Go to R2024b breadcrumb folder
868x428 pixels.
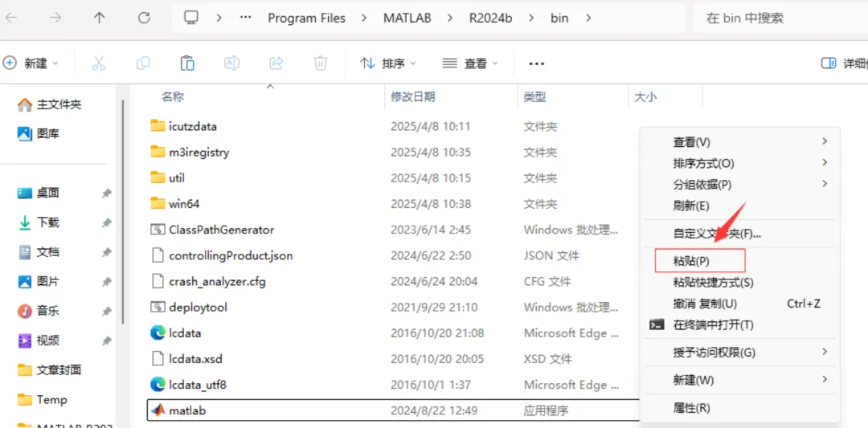[x=491, y=18]
